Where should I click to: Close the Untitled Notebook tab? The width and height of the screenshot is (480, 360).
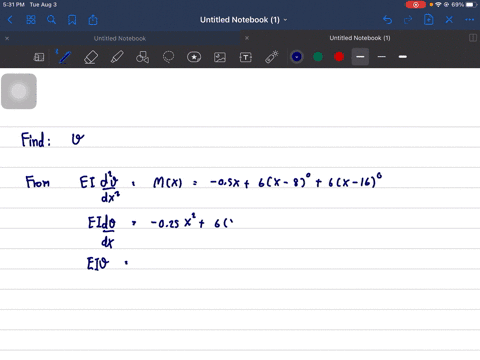(7, 38)
